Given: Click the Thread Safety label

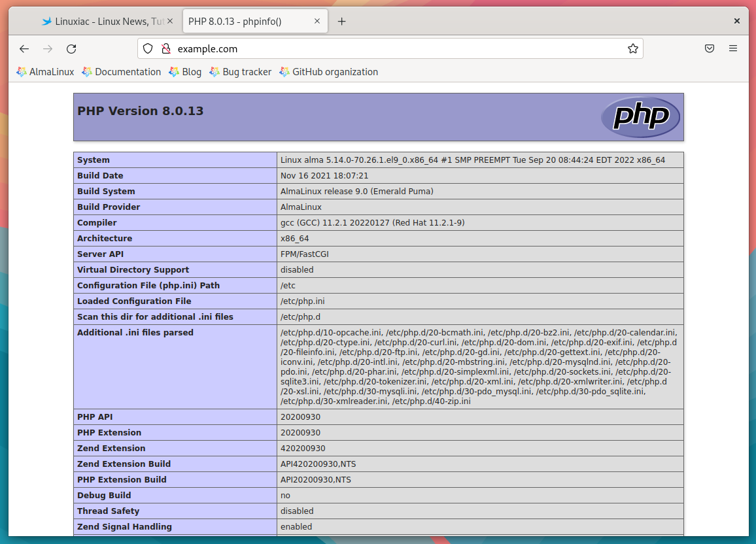Looking at the screenshot, I should tap(109, 511).
